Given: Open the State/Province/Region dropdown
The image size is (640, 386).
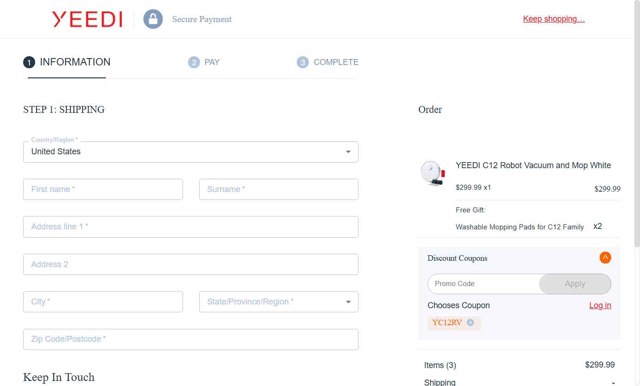Looking at the screenshot, I should click(x=279, y=302).
